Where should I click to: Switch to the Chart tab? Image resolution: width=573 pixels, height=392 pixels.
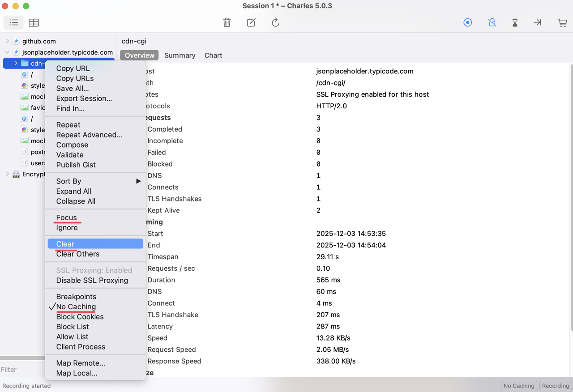pos(213,55)
